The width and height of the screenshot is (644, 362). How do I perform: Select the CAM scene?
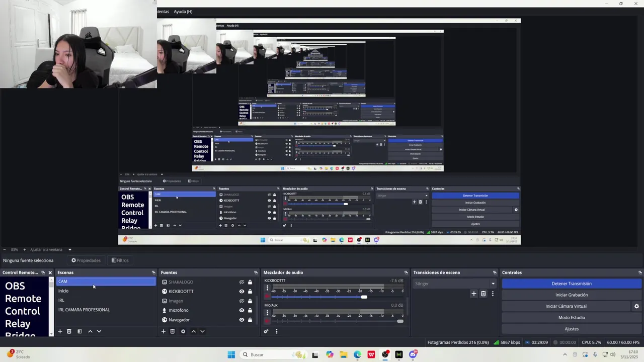click(106, 282)
